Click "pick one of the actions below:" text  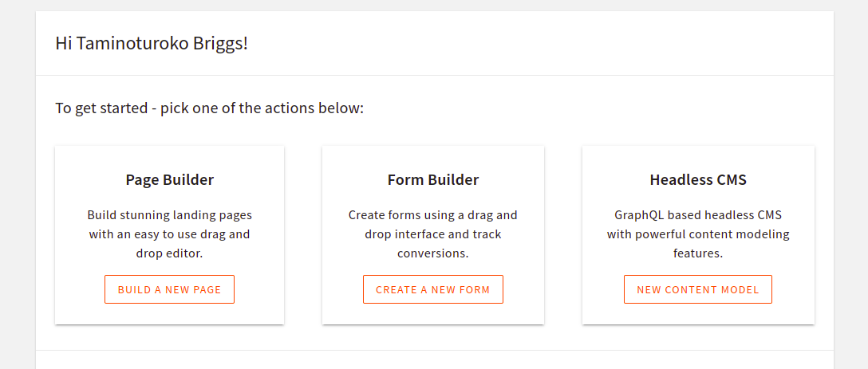point(262,108)
